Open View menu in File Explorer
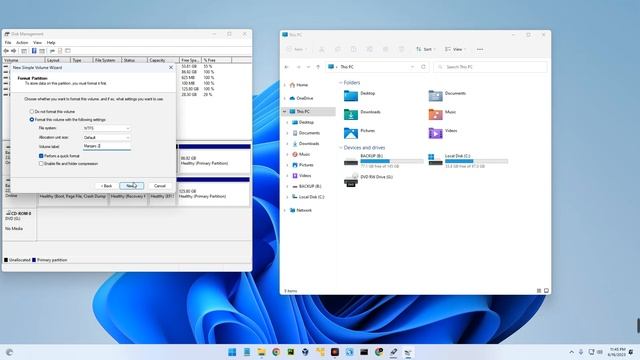This screenshot has width=640, height=360. coord(455,49)
